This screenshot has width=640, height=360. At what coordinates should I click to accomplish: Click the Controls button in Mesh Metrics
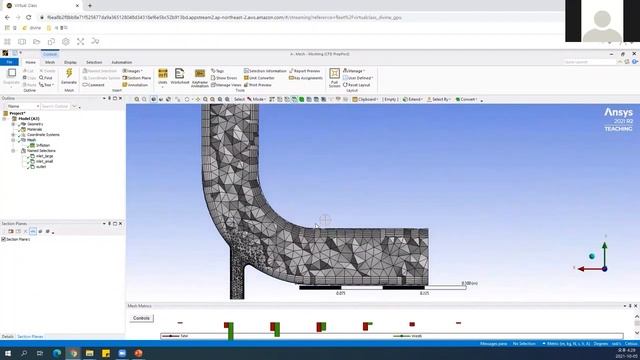[x=141, y=318]
